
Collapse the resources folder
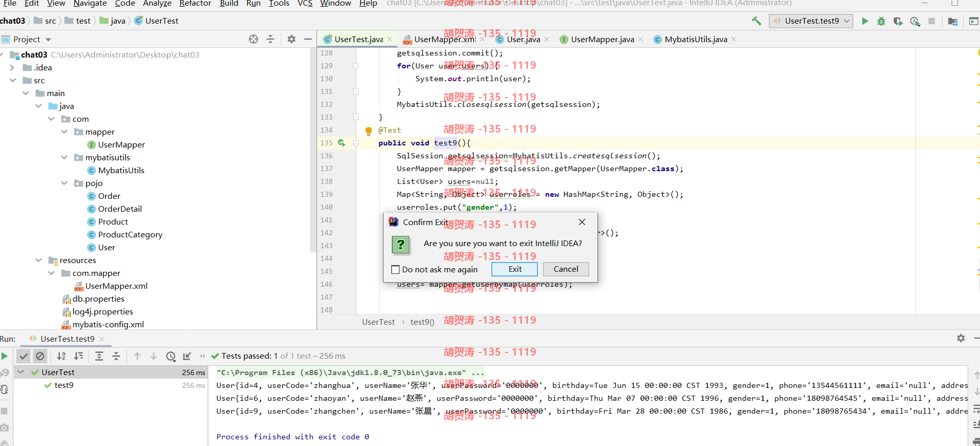39,260
